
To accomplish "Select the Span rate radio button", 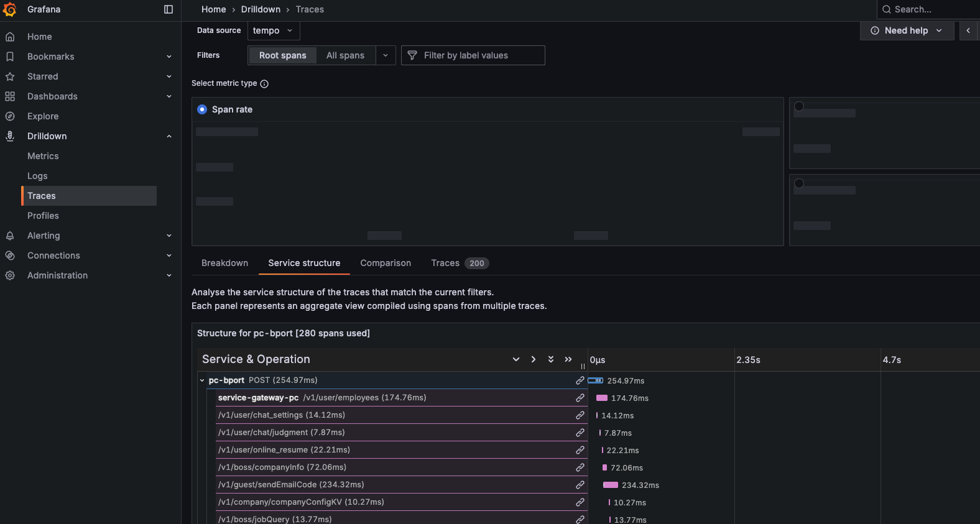I will point(202,109).
